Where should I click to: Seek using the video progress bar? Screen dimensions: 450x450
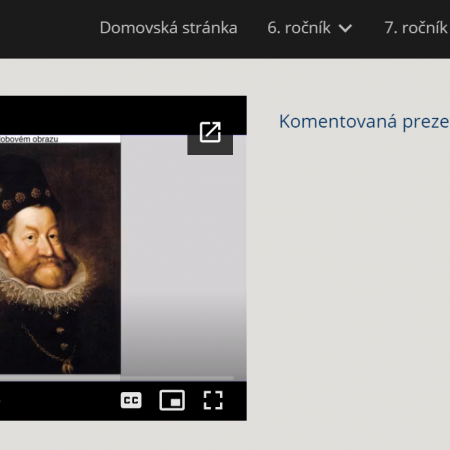pyautogui.click(x=117, y=378)
